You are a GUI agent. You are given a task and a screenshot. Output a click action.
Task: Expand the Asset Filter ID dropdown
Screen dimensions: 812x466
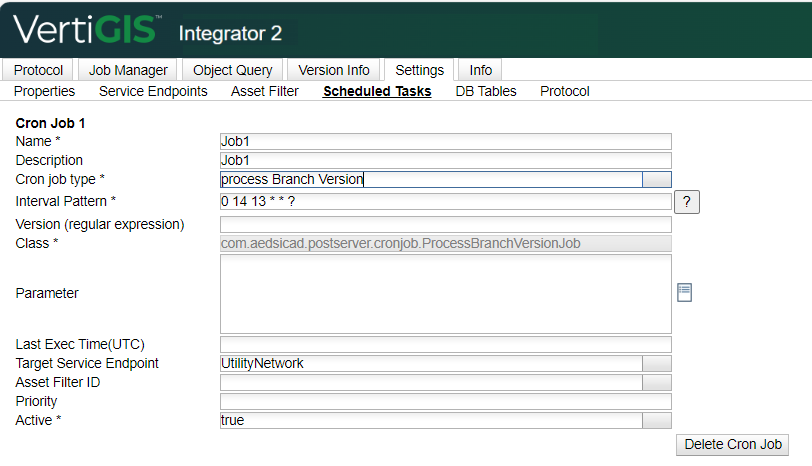[x=657, y=383]
